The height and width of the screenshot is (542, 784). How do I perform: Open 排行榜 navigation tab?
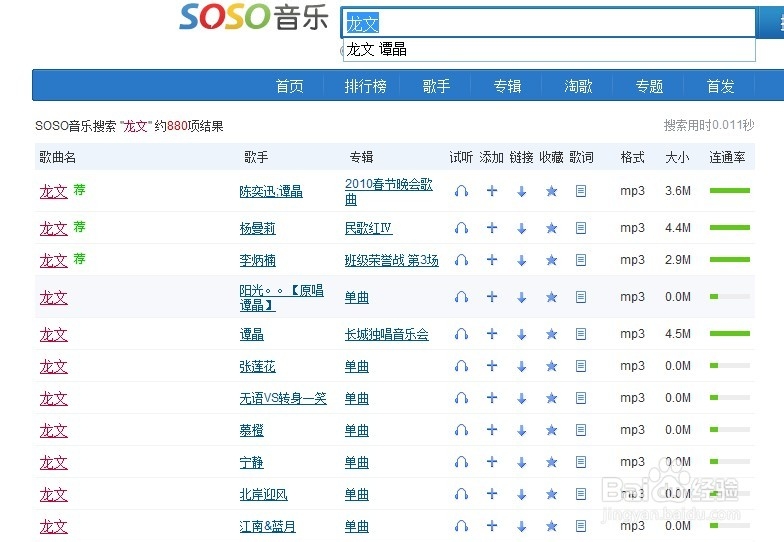tap(366, 86)
